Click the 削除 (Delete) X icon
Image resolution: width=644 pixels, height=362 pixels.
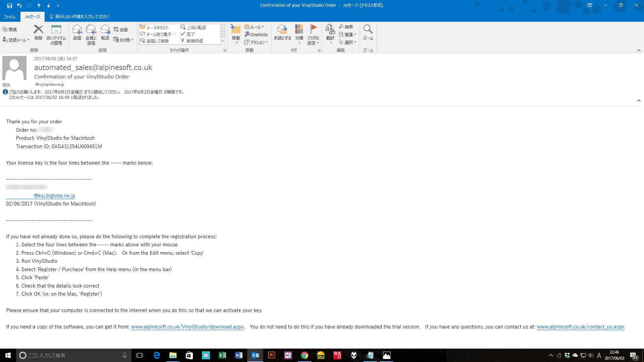tap(39, 29)
